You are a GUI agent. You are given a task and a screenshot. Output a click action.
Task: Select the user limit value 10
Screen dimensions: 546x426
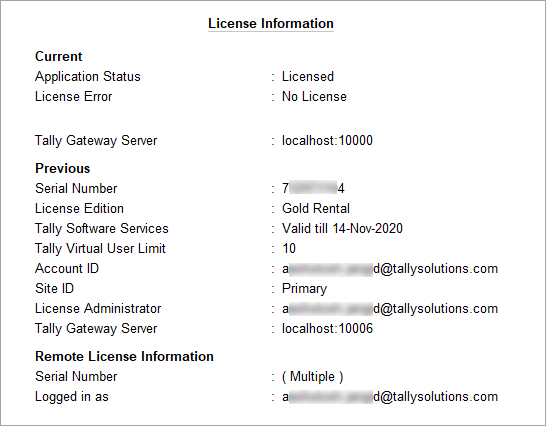[x=289, y=248]
